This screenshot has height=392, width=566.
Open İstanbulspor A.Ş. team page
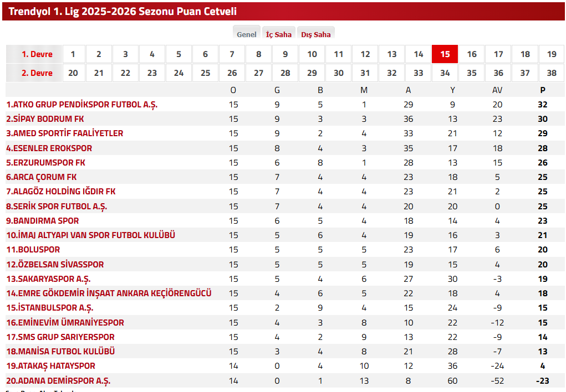coord(50,308)
